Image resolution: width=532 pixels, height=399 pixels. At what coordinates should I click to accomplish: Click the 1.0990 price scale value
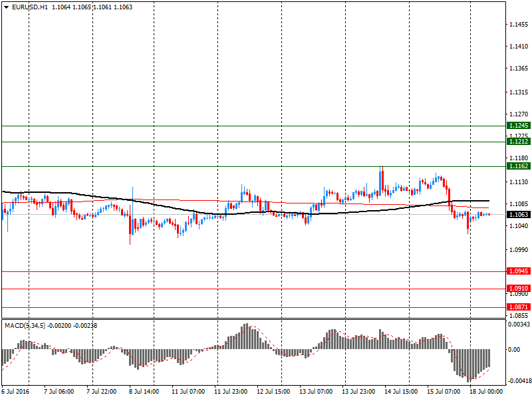click(x=519, y=250)
